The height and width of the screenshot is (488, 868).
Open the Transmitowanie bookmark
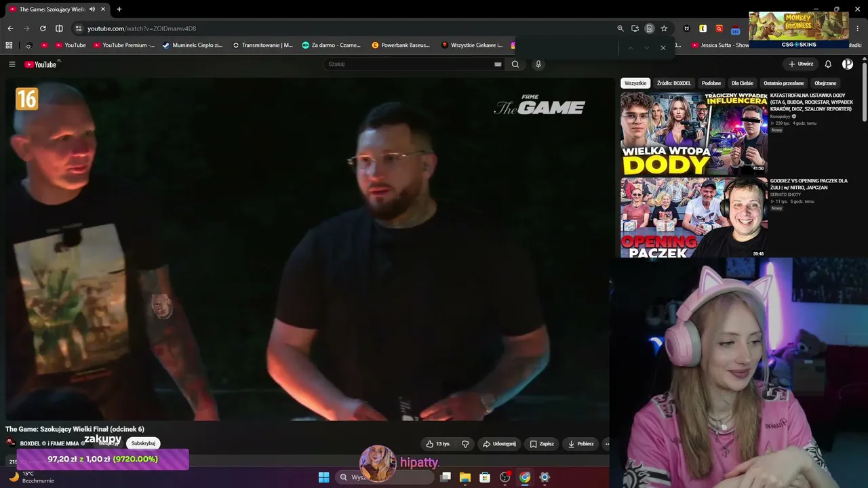(262, 45)
